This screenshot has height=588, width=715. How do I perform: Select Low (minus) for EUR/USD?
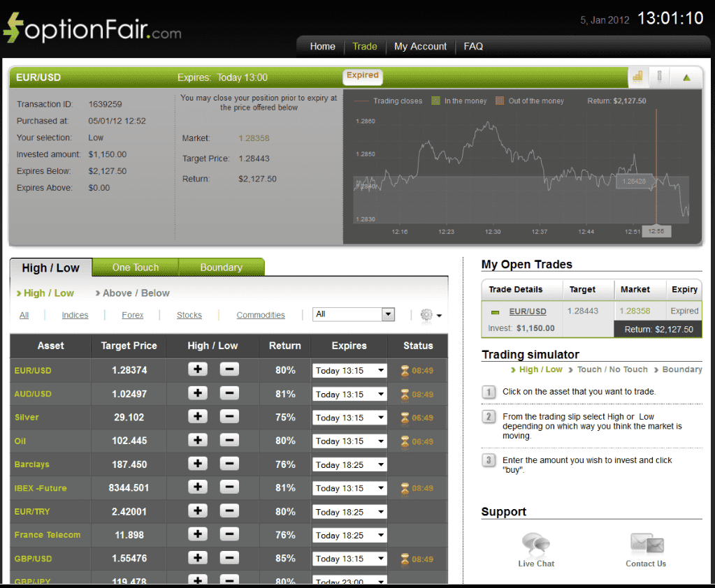[229, 369]
